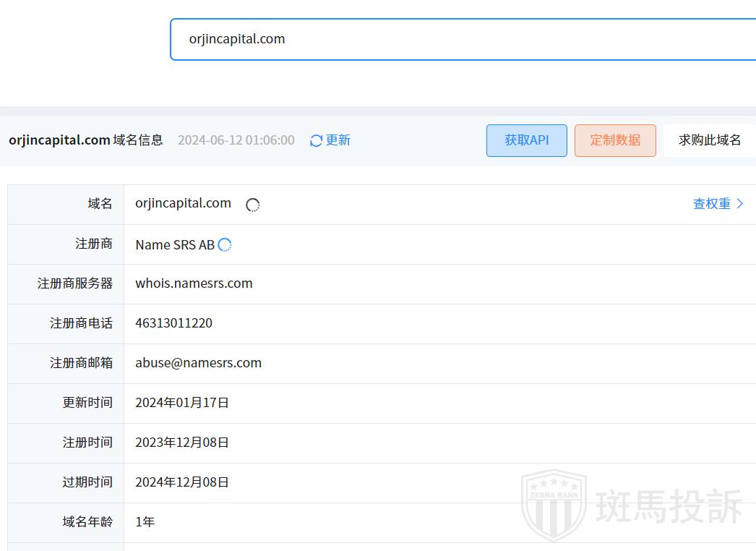Image resolution: width=756 pixels, height=551 pixels.
Task: Select the 2023年12月08日 registration date
Action: coord(182,443)
